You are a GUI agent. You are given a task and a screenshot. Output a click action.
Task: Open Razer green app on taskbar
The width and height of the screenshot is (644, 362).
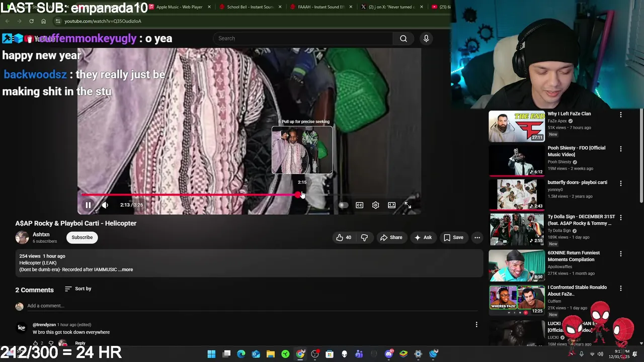click(x=285, y=354)
